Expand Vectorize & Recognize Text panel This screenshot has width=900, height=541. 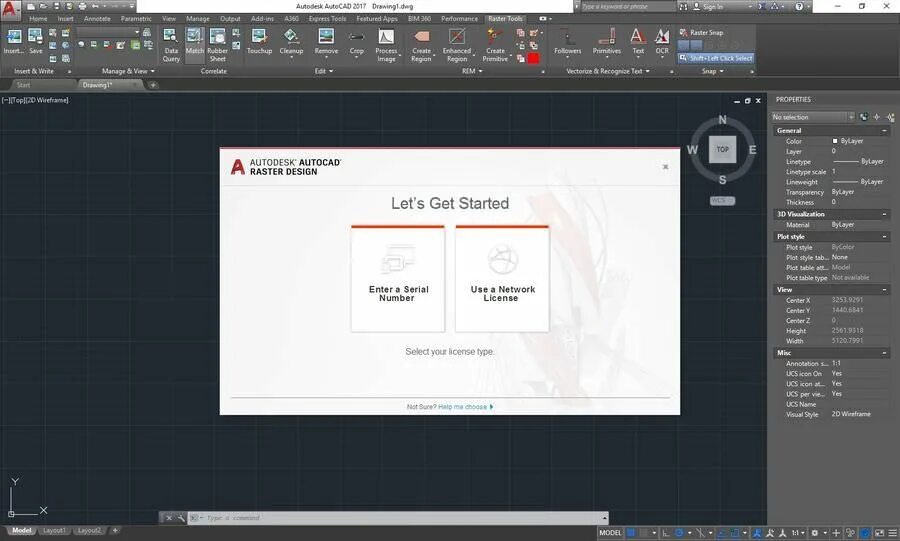coord(608,71)
